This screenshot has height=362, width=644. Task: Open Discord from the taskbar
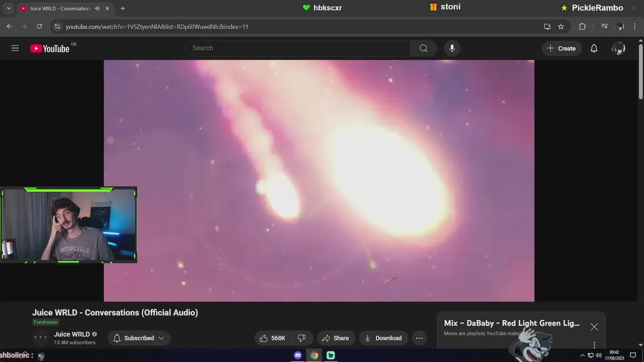coord(297,355)
